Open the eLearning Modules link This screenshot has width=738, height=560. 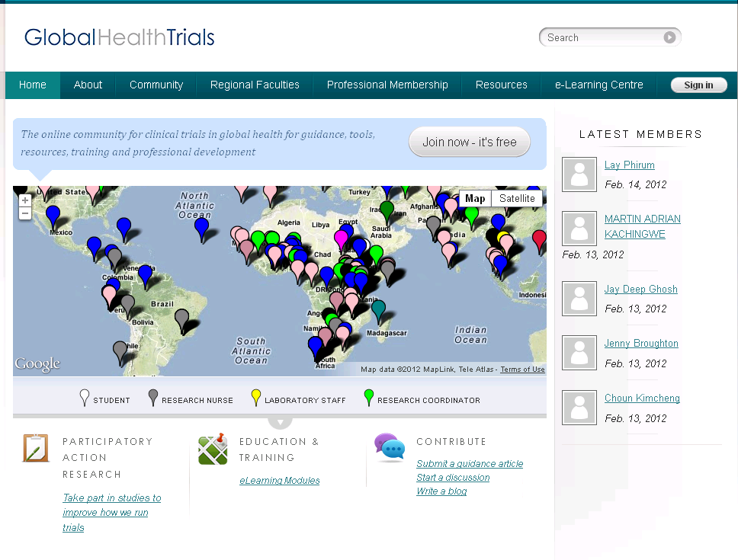point(280,481)
